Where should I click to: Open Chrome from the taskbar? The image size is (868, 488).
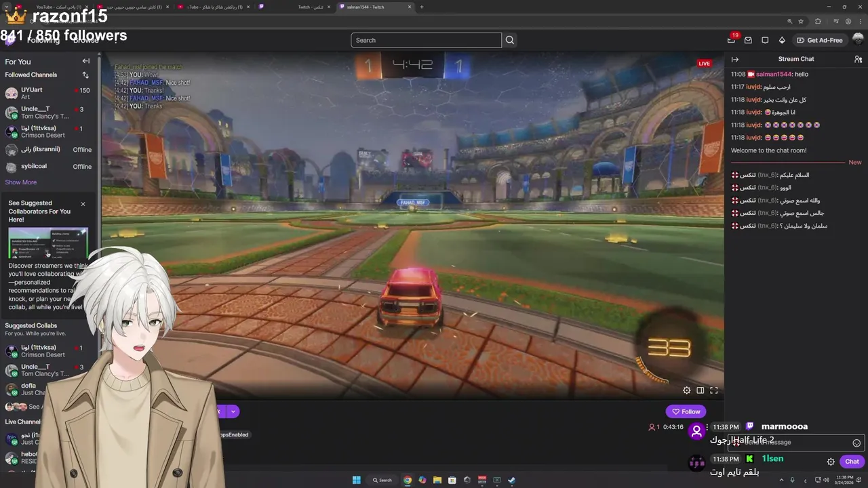(x=408, y=480)
